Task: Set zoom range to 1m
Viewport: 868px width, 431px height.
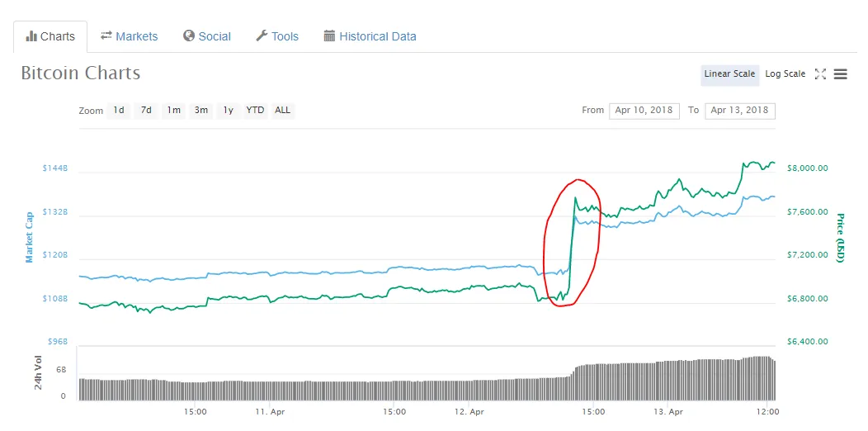Action: pos(174,111)
